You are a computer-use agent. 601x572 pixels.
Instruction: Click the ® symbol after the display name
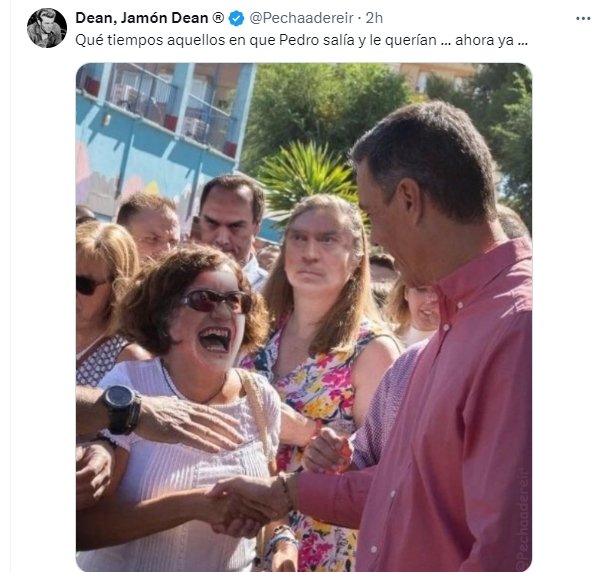[218, 18]
